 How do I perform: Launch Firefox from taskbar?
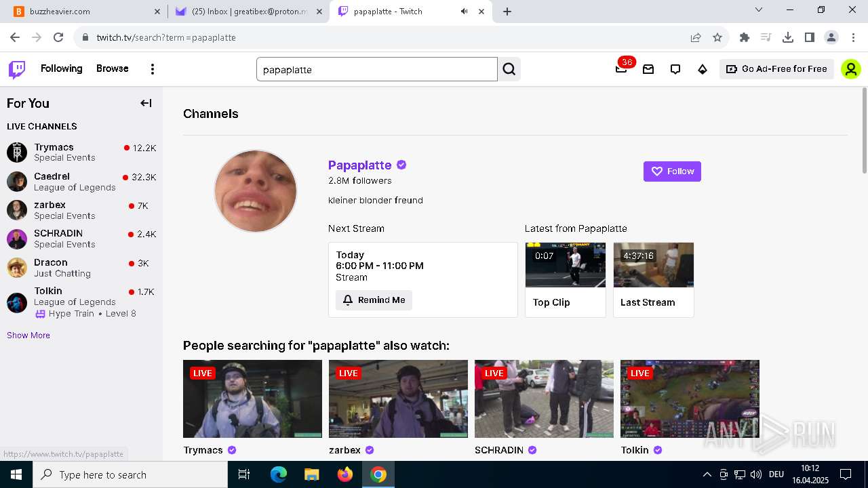(x=345, y=474)
